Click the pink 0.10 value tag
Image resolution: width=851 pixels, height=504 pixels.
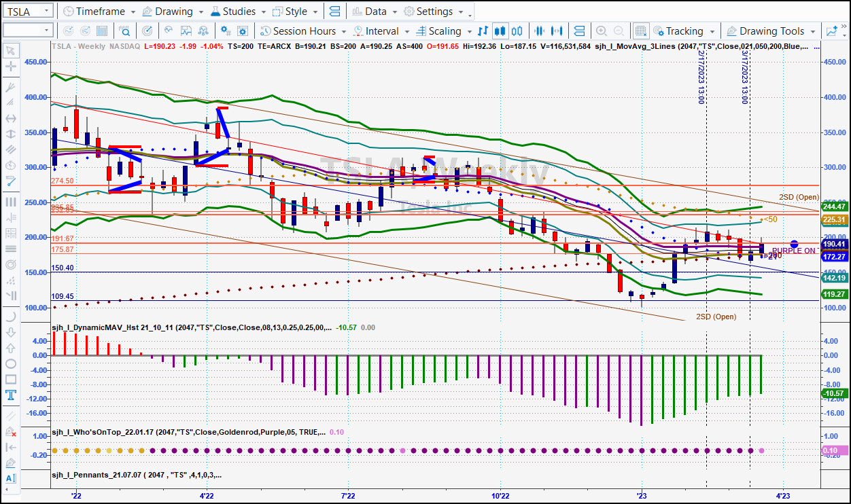(x=834, y=450)
